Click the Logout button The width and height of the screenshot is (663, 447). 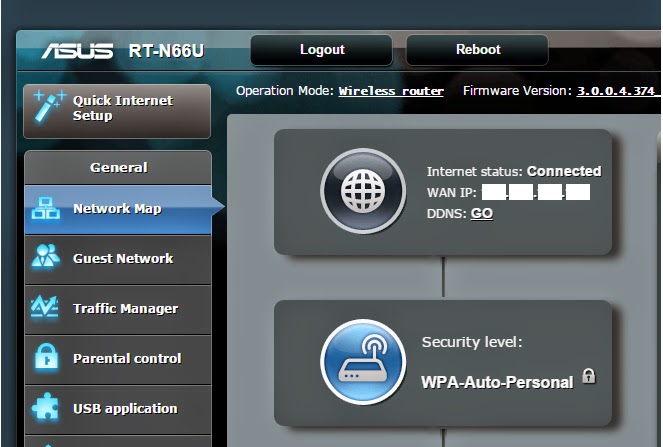(322, 50)
